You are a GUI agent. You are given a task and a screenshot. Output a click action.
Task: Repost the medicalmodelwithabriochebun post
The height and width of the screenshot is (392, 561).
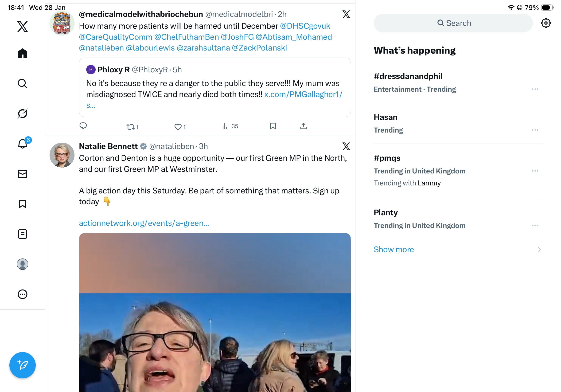[130, 127]
